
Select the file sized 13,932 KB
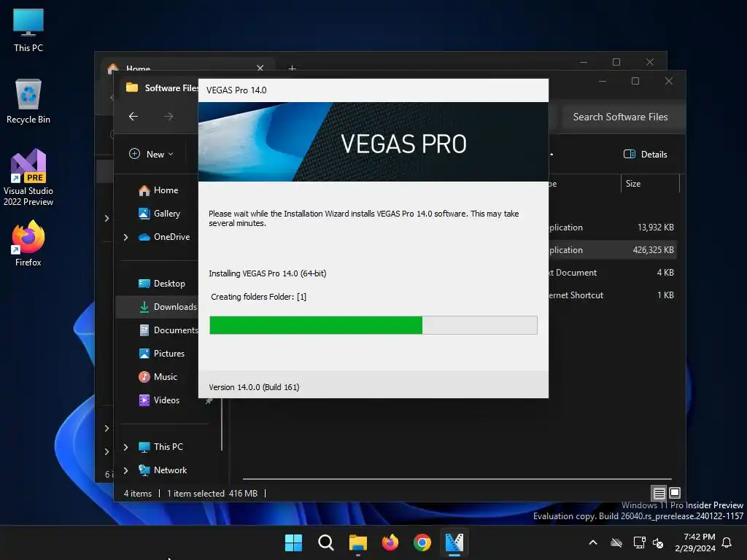[612, 227]
